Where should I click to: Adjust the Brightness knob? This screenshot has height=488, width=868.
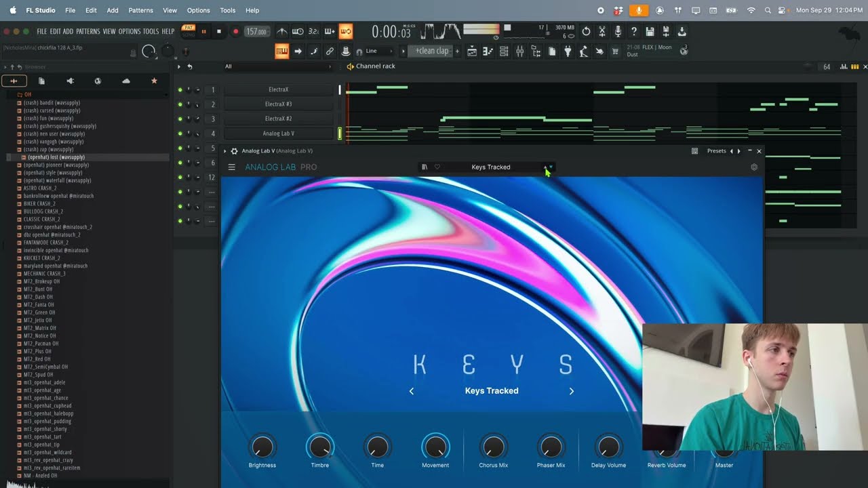(x=262, y=447)
